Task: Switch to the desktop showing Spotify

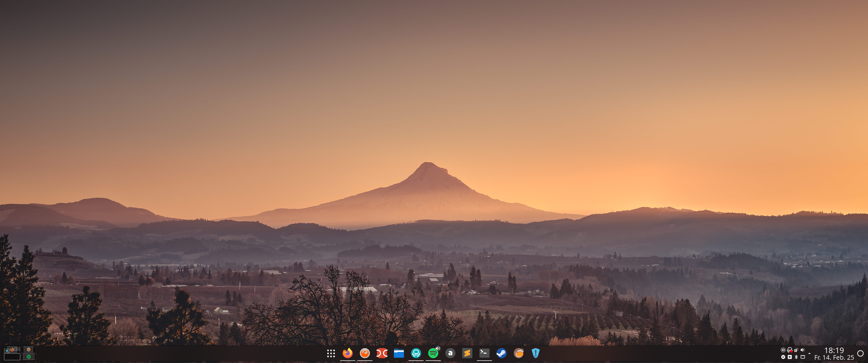Action: [29, 357]
